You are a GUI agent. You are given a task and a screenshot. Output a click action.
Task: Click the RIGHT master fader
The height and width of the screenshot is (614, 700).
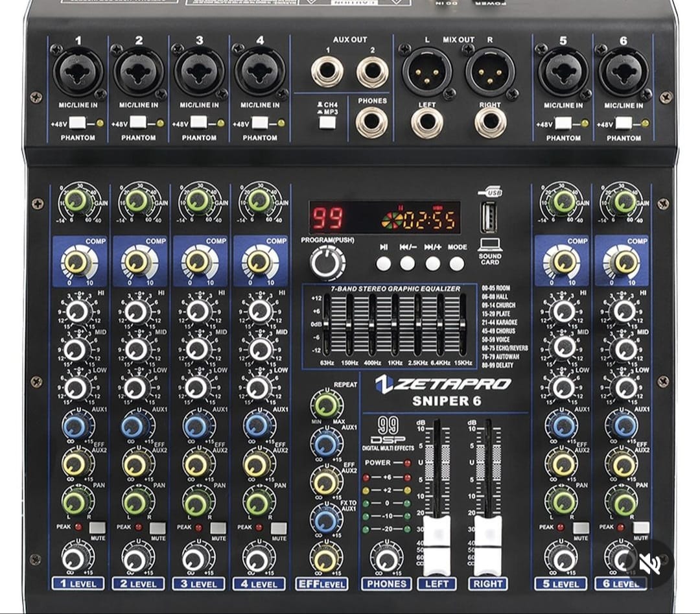click(x=488, y=546)
